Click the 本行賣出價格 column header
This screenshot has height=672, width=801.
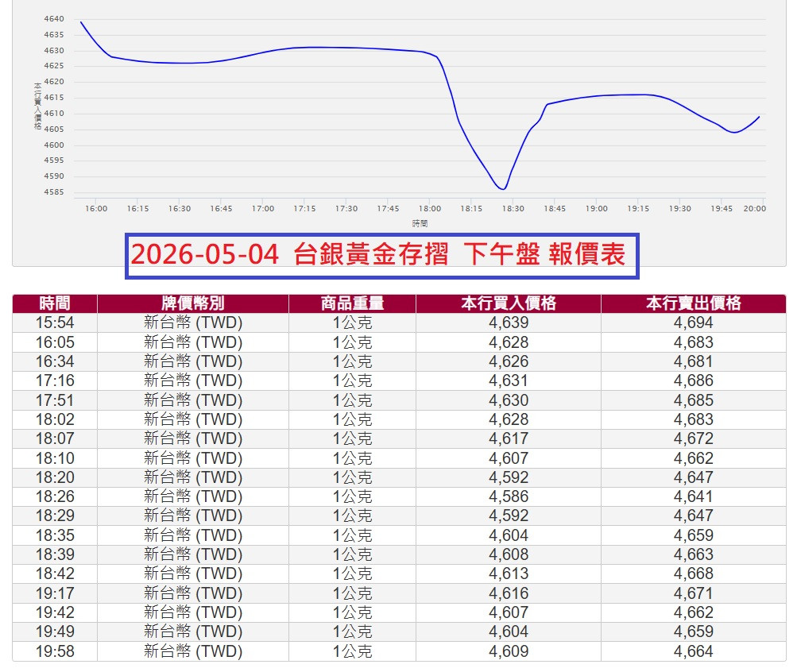693,303
